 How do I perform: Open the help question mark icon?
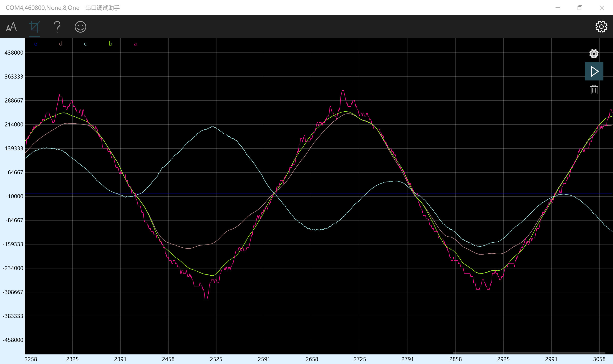tap(57, 27)
